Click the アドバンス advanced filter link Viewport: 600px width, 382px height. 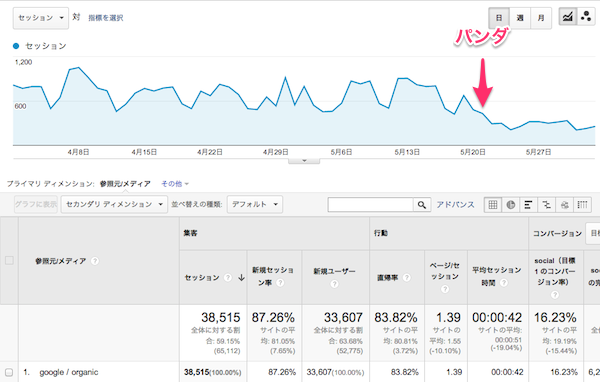tap(455, 205)
